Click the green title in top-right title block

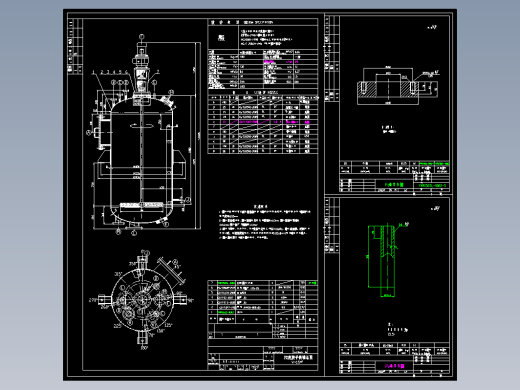tap(394, 184)
